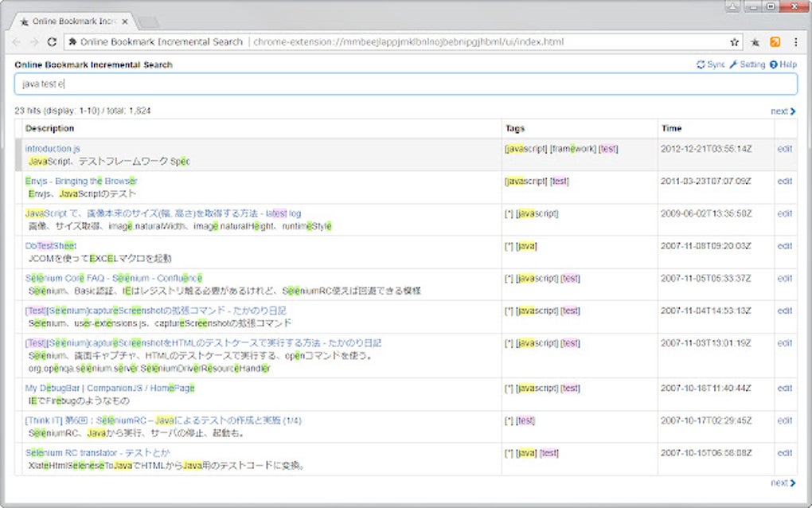This screenshot has width=812, height=508.
Task: Open the Chrome three-dot menu
Action: 796,41
